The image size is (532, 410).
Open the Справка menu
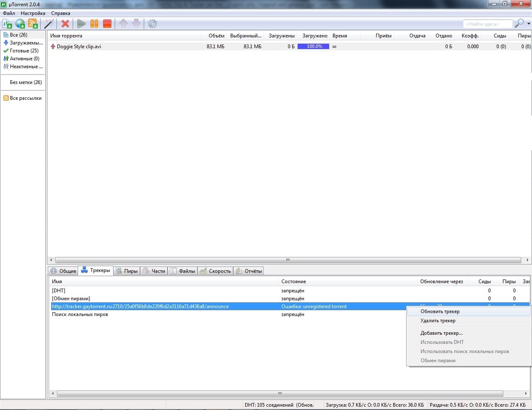click(x=61, y=13)
